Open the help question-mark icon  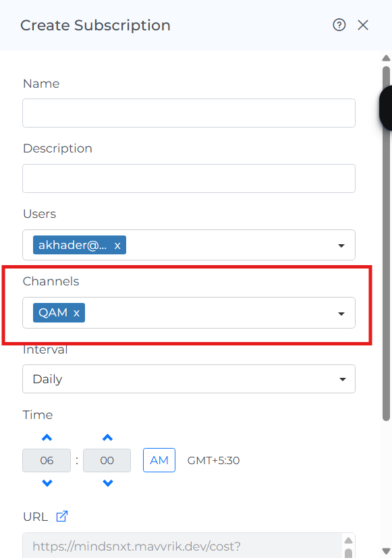(339, 25)
